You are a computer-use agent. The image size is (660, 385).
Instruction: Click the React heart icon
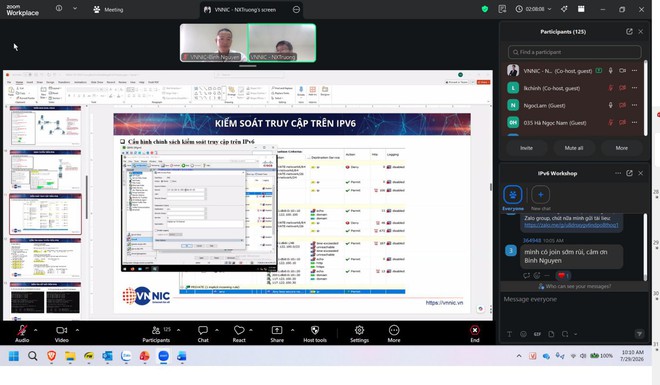click(x=239, y=330)
